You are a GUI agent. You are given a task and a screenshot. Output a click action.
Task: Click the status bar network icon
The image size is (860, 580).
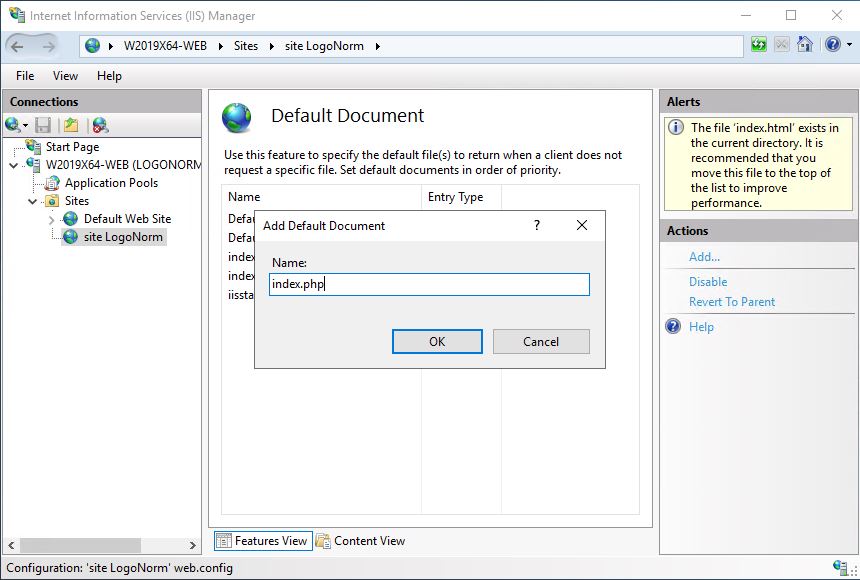pos(840,567)
